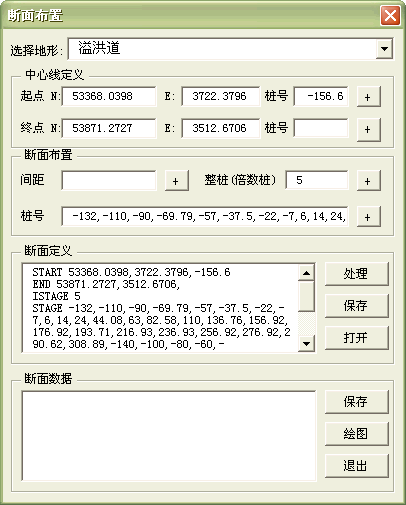The width and height of the screenshot is (406, 505).
Task: Open the 选择地形 dropdown arrow
Action: 384,49
